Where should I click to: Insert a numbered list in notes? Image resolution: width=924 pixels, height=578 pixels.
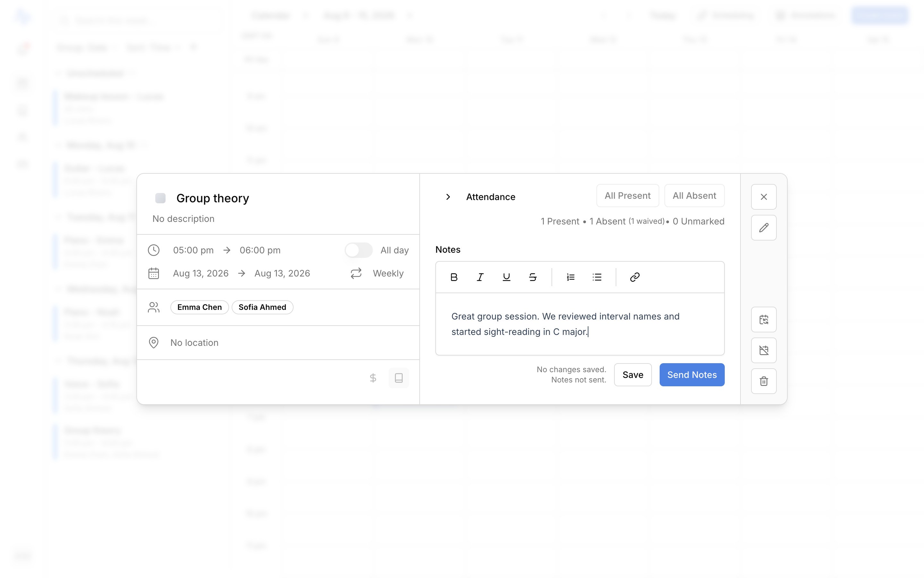coord(570,277)
